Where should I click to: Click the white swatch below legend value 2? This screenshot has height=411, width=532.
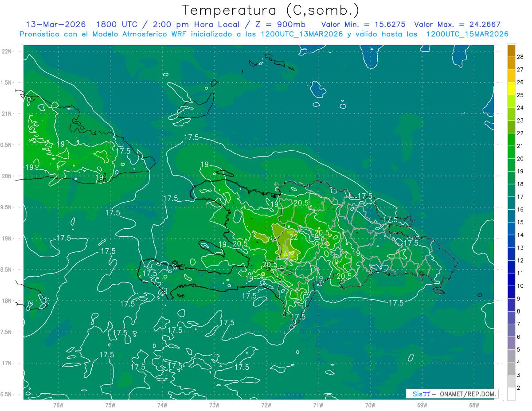511,394
